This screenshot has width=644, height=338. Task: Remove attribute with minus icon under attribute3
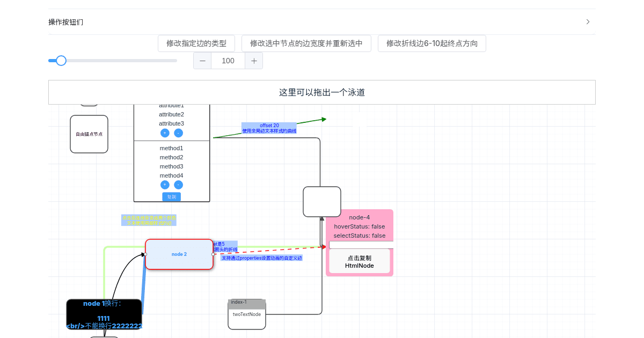[x=178, y=133]
